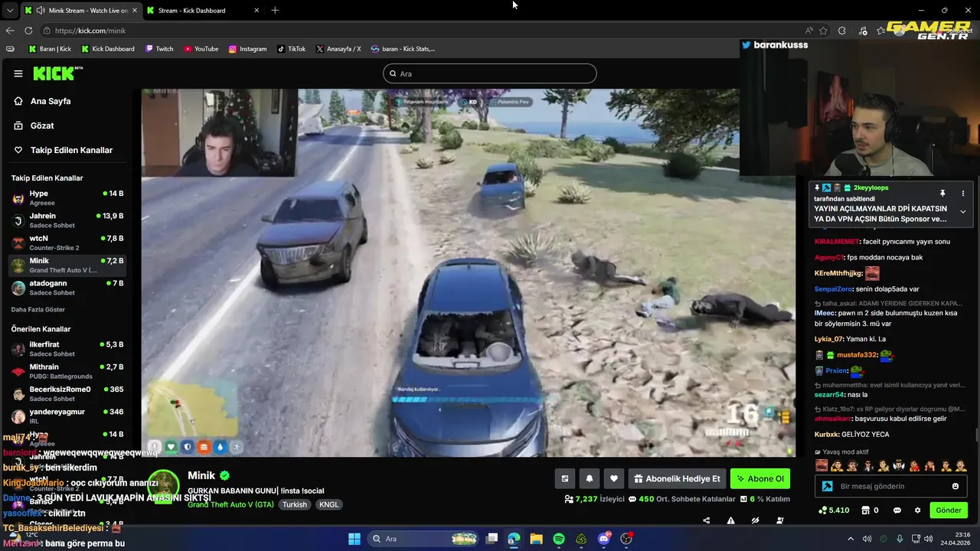980x551 pixels.
Task: Click the report warning triangle icon
Action: click(x=730, y=520)
